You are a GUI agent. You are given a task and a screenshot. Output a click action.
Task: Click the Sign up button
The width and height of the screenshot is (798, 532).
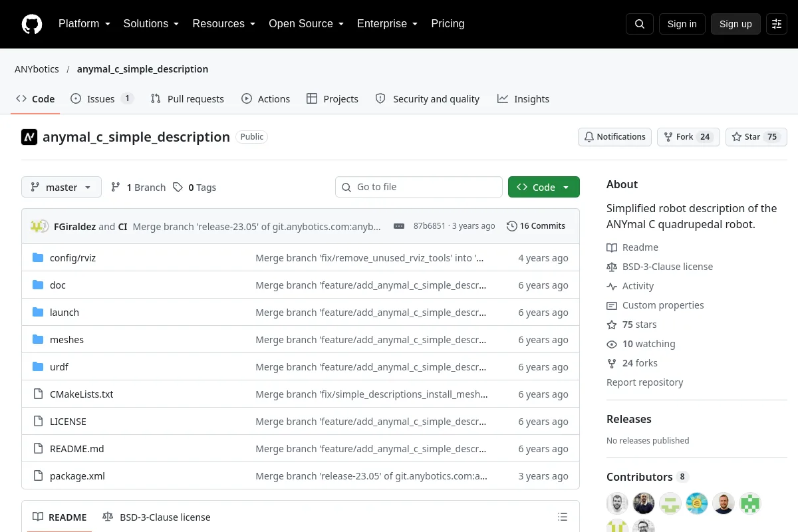tap(735, 24)
